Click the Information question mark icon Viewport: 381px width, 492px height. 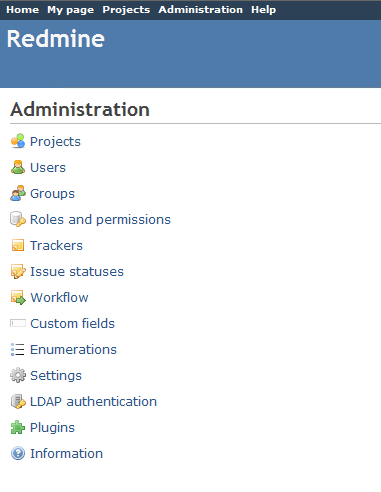pos(18,453)
